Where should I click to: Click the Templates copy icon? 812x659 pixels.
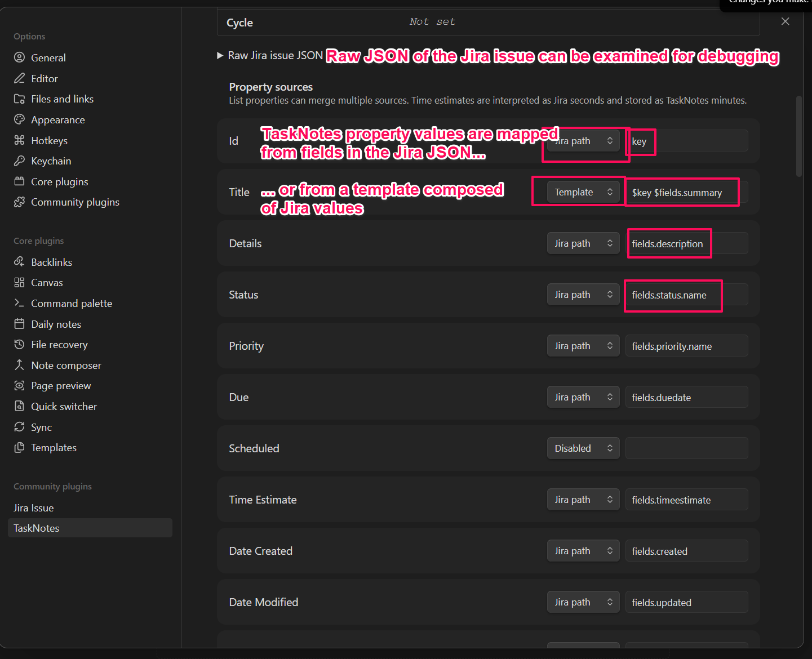coord(20,447)
